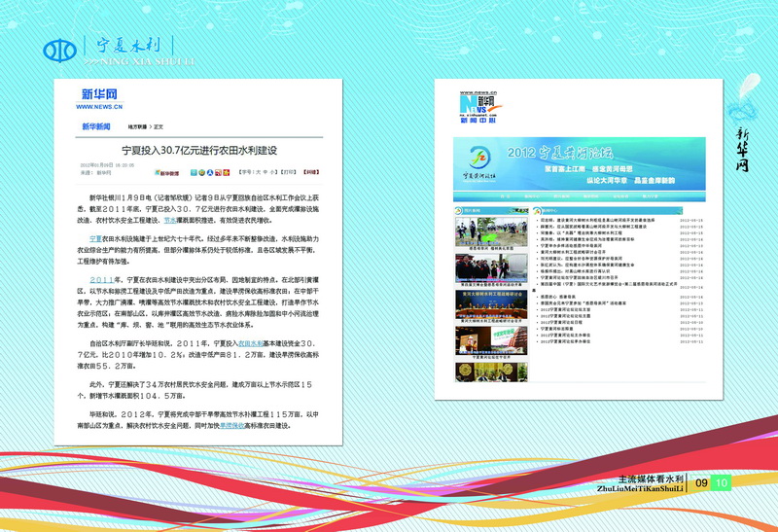Go to the 地方联播 breadcrumb
The height and width of the screenshot is (532, 778).
coord(137,127)
